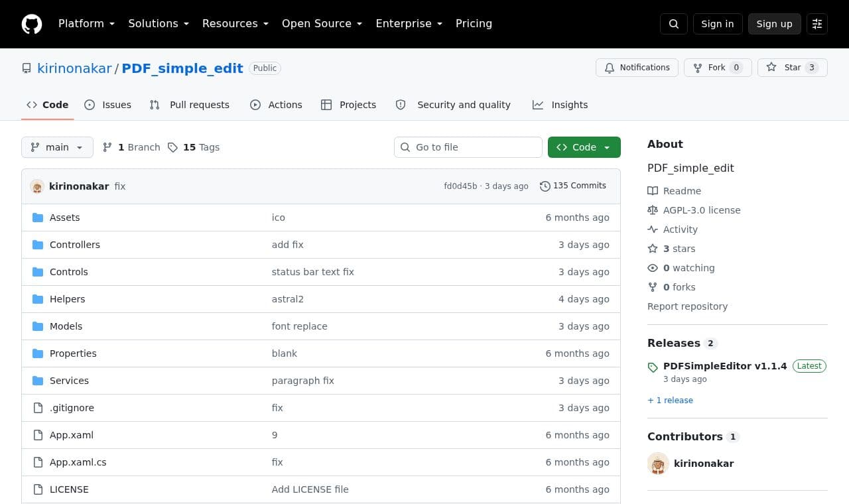Image resolution: width=849 pixels, height=504 pixels.
Task: Open the Controllers folder
Action: click(x=75, y=245)
